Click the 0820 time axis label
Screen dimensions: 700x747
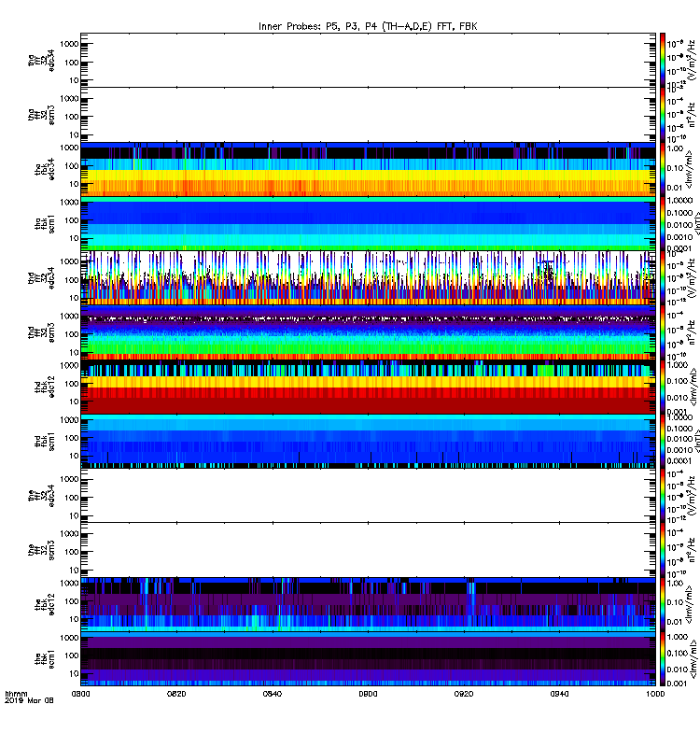(x=176, y=694)
